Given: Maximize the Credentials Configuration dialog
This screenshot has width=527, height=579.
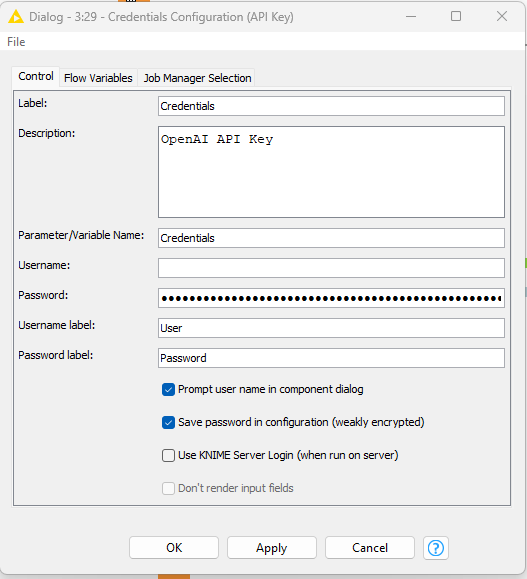Looking at the screenshot, I should 456,17.
